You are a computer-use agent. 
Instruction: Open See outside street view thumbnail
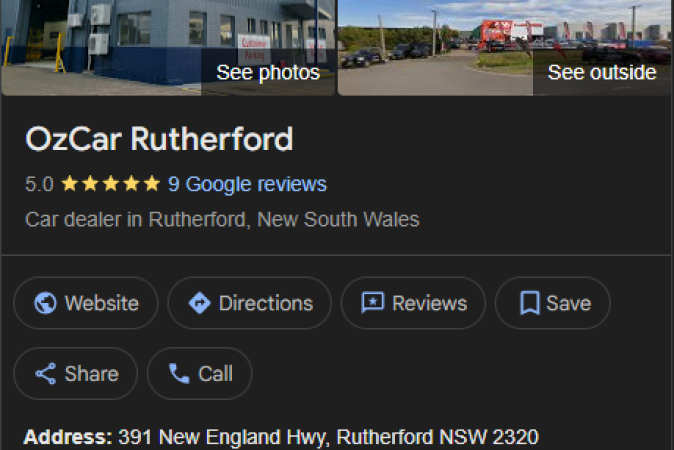click(504, 47)
